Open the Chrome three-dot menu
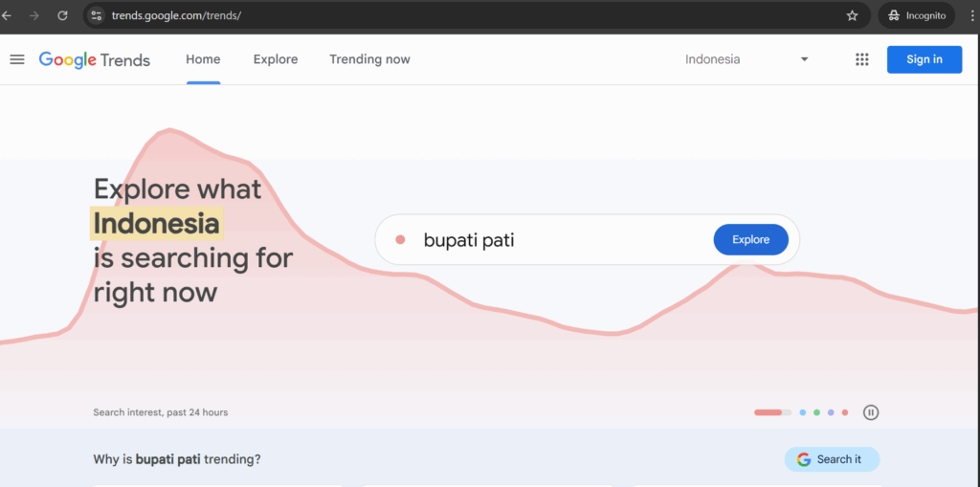This screenshot has height=487, width=980. point(972,15)
